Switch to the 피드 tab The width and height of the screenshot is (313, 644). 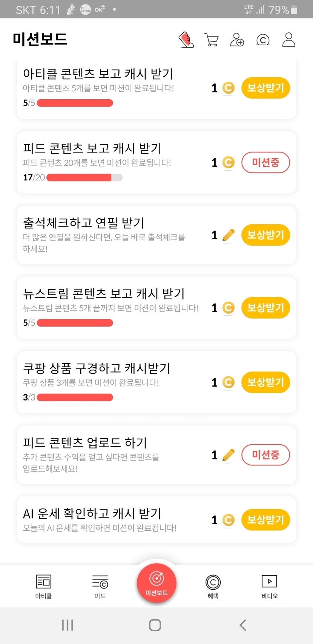100,586
